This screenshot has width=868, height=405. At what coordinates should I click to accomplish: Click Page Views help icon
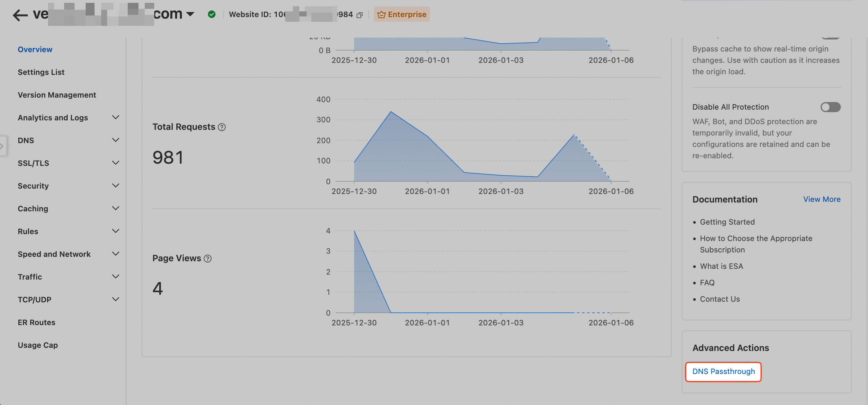click(208, 258)
